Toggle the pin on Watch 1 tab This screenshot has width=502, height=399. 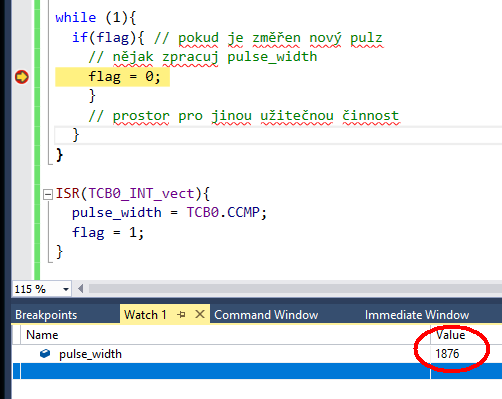tap(182, 314)
